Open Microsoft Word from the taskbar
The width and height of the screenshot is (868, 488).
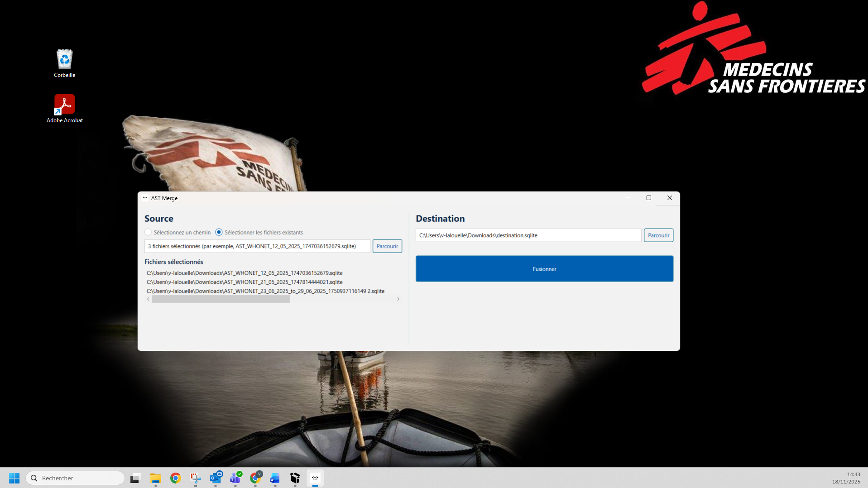(x=275, y=478)
